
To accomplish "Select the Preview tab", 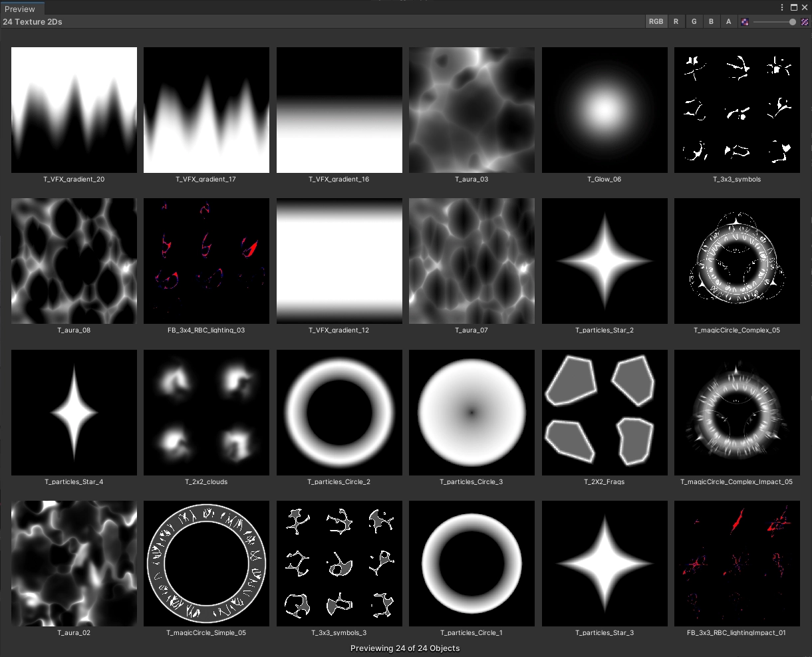I will pyautogui.click(x=20, y=9).
